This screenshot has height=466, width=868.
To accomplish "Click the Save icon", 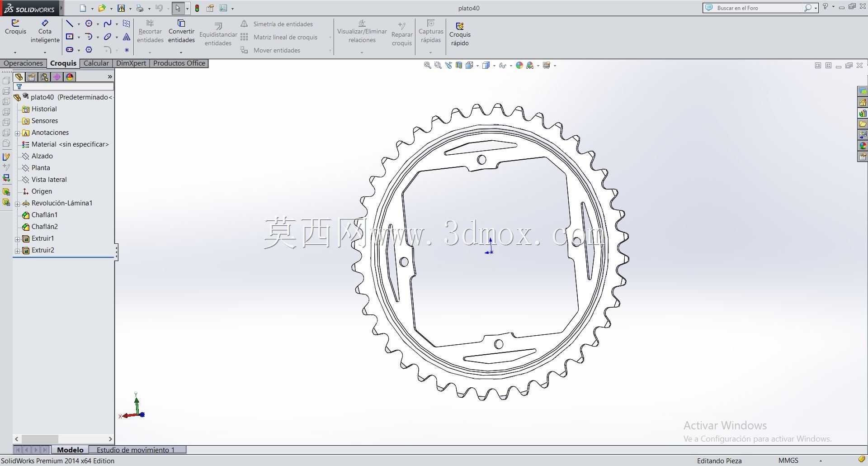I will (121, 8).
